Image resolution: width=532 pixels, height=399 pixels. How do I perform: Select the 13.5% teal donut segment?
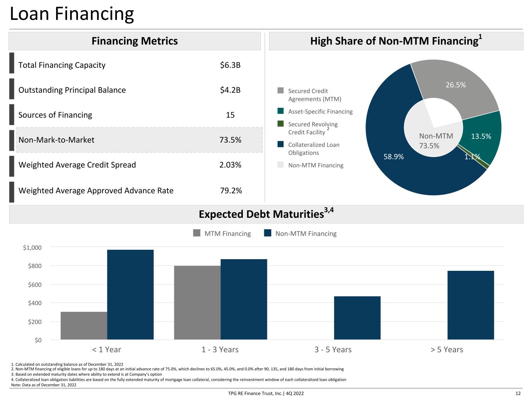481,136
